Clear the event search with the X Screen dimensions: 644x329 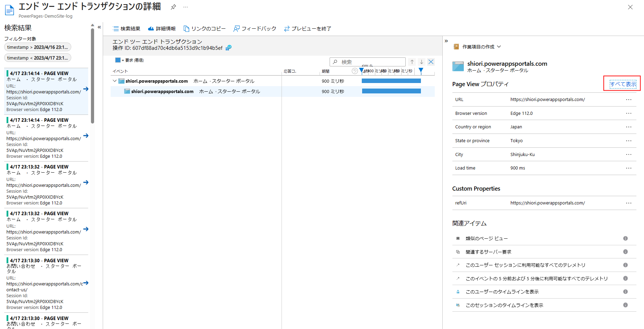431,62
